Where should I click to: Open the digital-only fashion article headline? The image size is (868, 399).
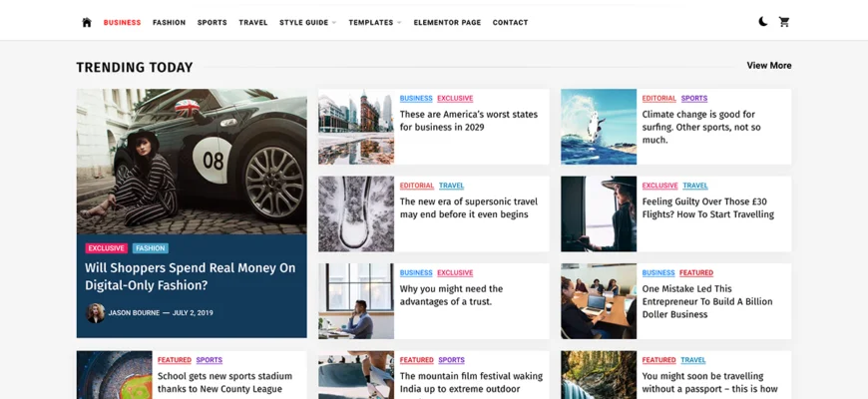[190, 276]
